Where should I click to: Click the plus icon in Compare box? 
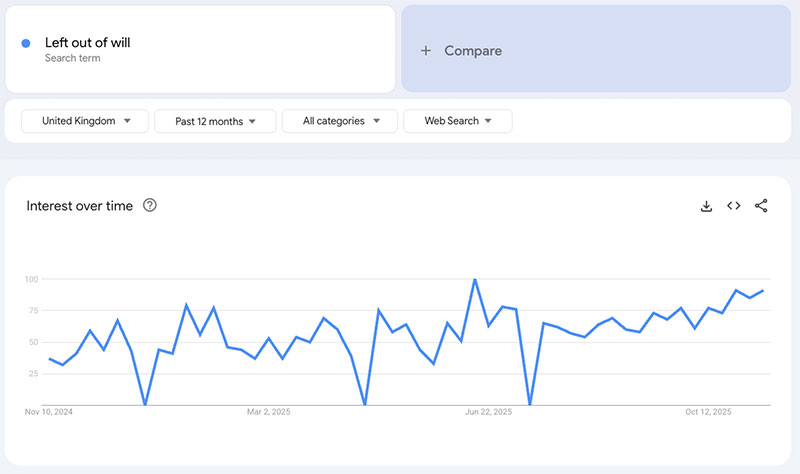(426, 51)
